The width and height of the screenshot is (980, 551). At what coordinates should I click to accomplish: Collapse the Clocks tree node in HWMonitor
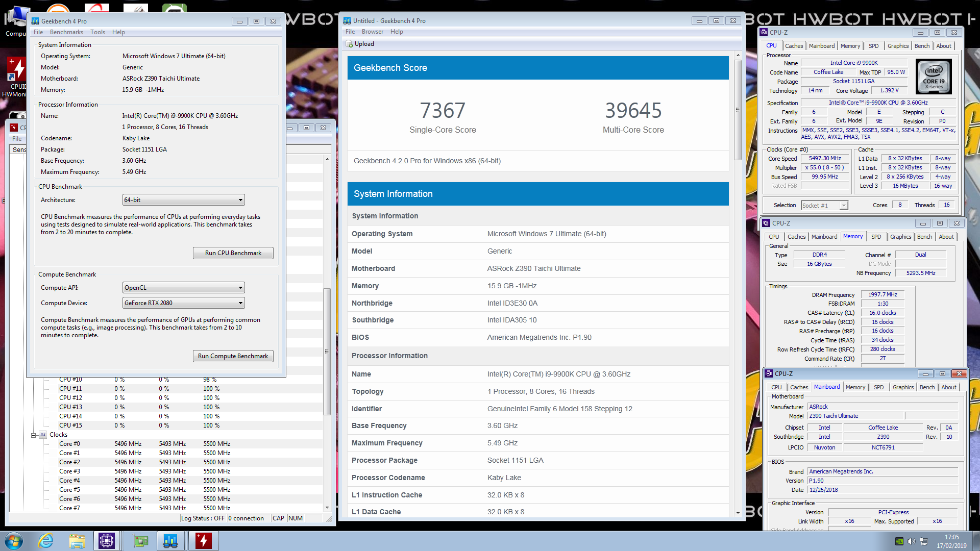point(34,435)
